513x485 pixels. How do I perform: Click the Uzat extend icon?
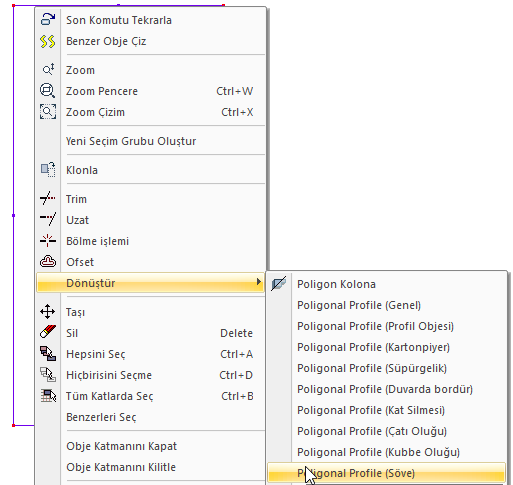(x=48, y=219)
